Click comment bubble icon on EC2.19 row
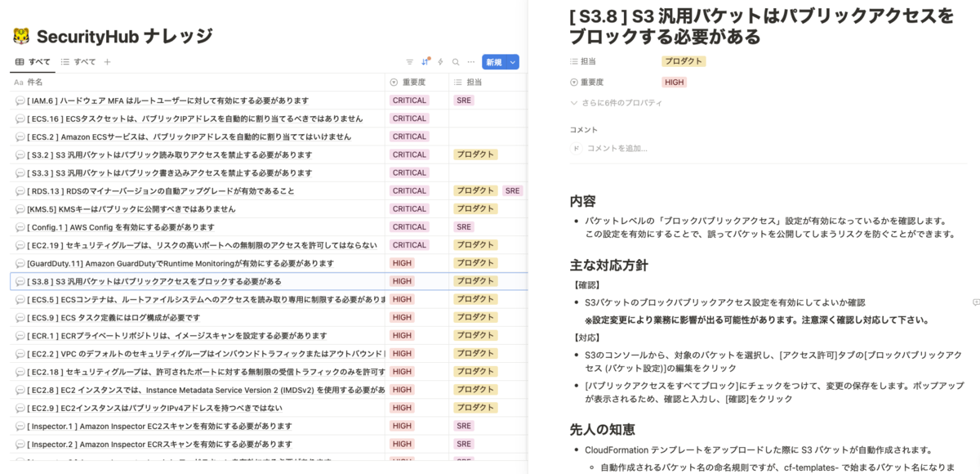 click(x=20, y=245)
